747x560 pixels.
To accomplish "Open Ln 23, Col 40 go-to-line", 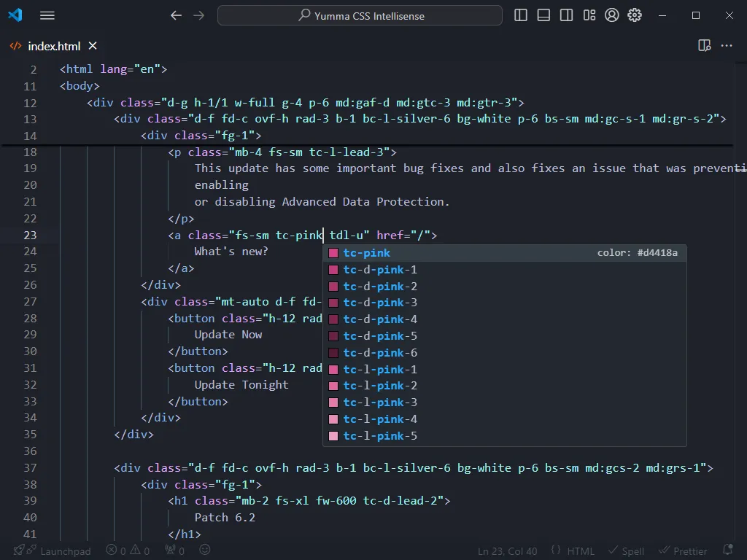I will [x=508, y=551].
